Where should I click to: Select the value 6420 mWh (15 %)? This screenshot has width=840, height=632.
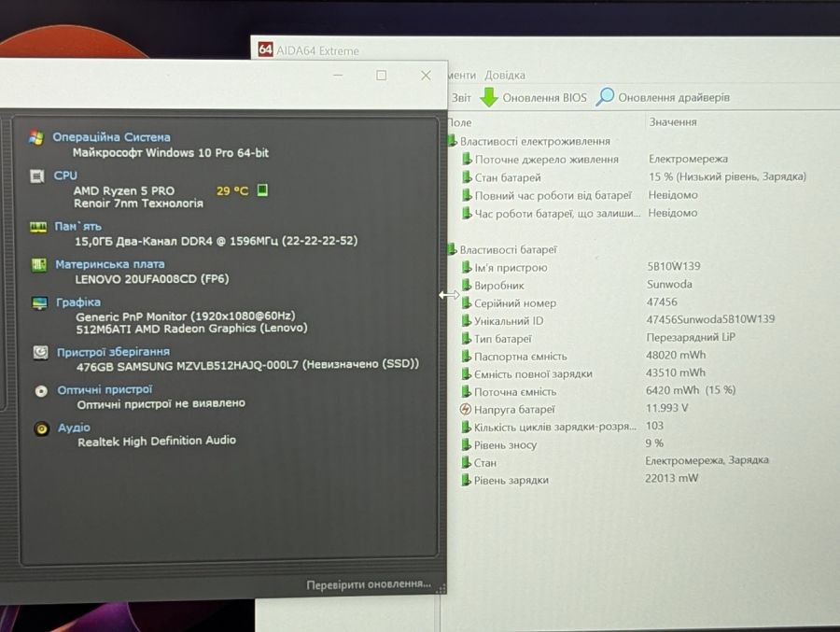point(691,389)
